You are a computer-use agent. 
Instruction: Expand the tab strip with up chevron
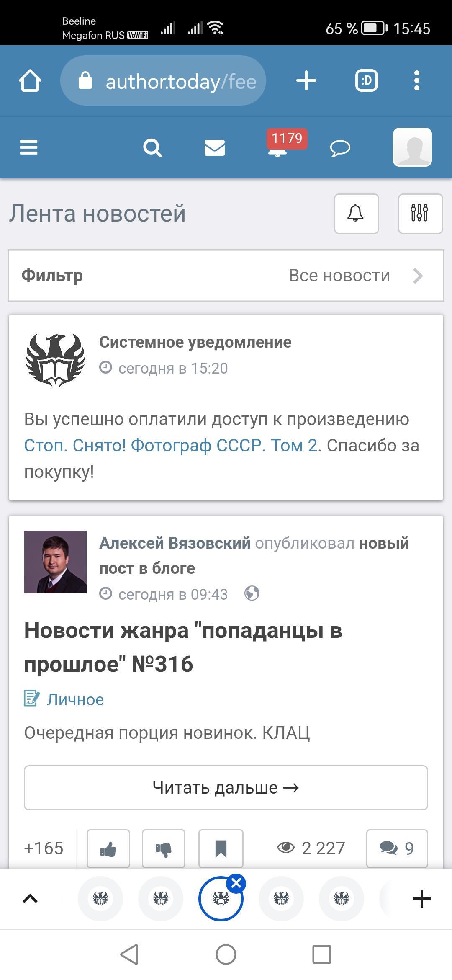click(x=30, y=899)
